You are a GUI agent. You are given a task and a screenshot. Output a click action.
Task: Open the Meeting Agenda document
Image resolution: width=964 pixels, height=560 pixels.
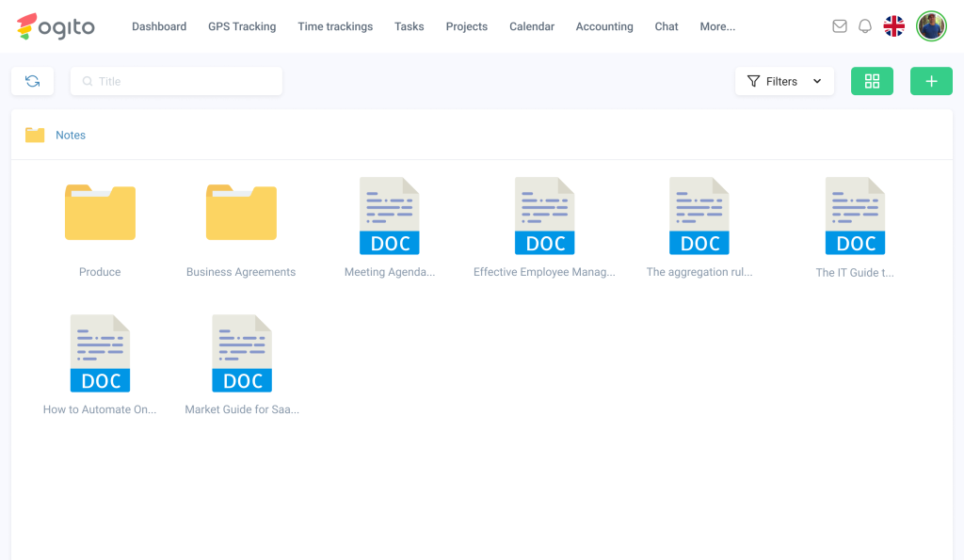tap(390, 216)
